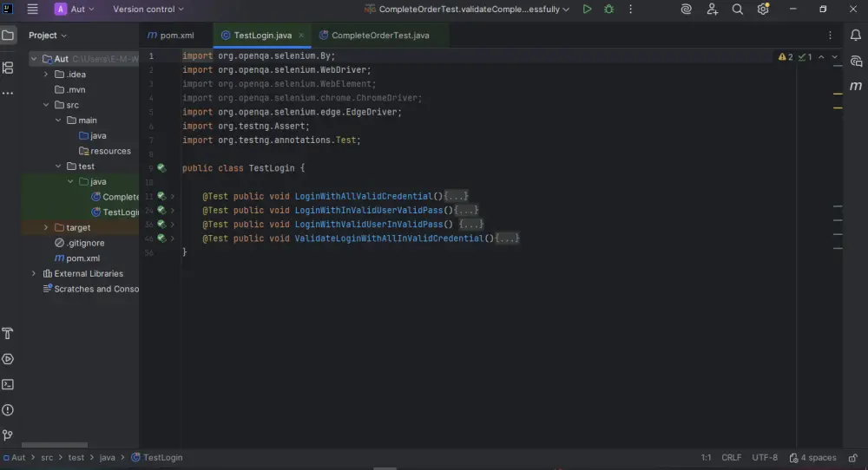Open the Maven tool window icon

856,86
